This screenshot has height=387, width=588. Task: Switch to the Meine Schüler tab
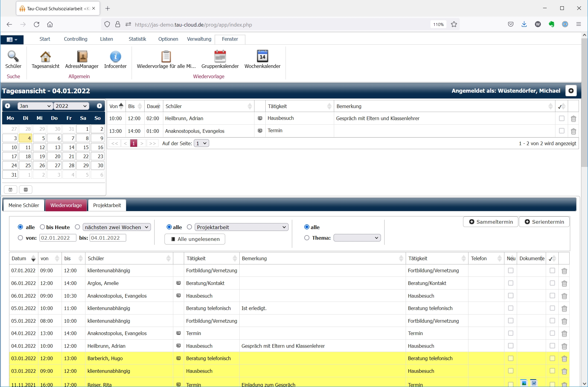[24, 205]
